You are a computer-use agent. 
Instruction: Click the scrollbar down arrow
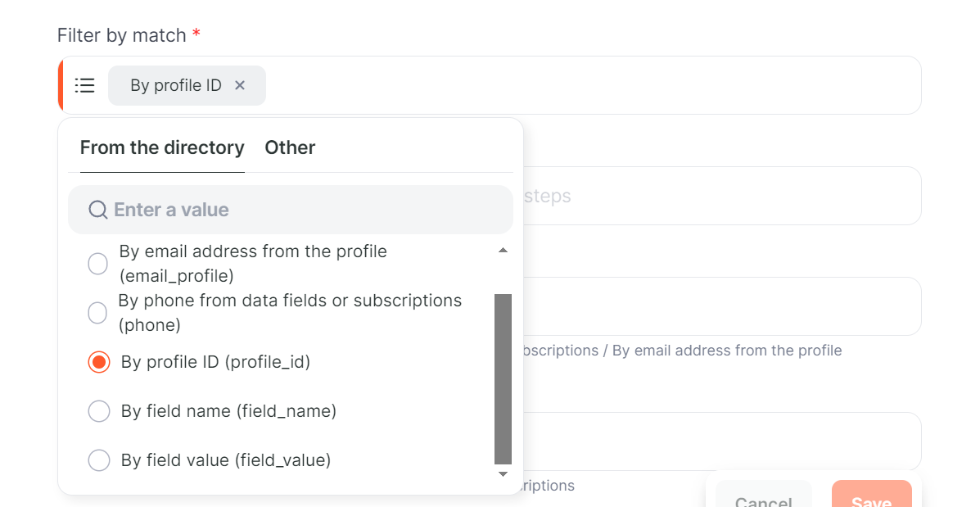[503, 474]
